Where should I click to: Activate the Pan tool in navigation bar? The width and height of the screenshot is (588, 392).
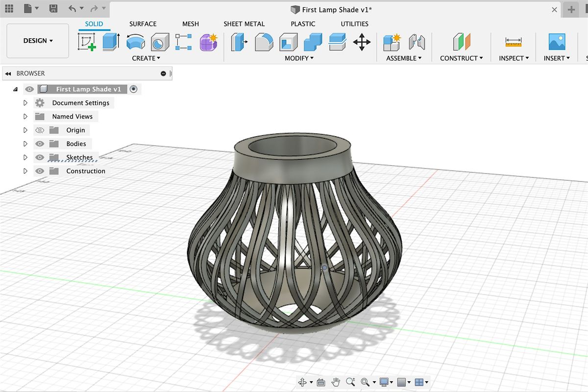[x=336, y=382]
